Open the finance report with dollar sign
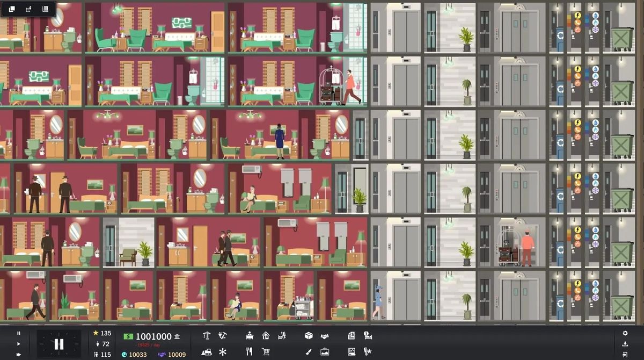 tap(351, 336)
